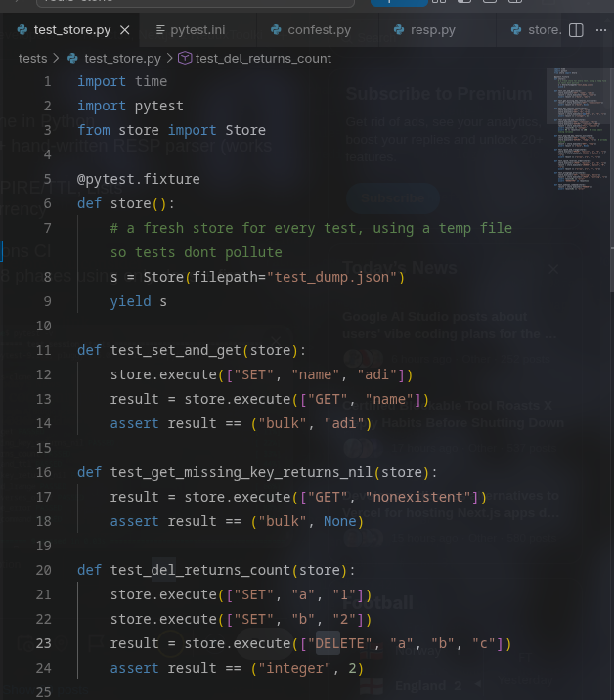Image resolution: width=614 pixels, height=700 pixels.
Task: Click the "@pytest.fixture" decorator
Action: pos(139,180)
